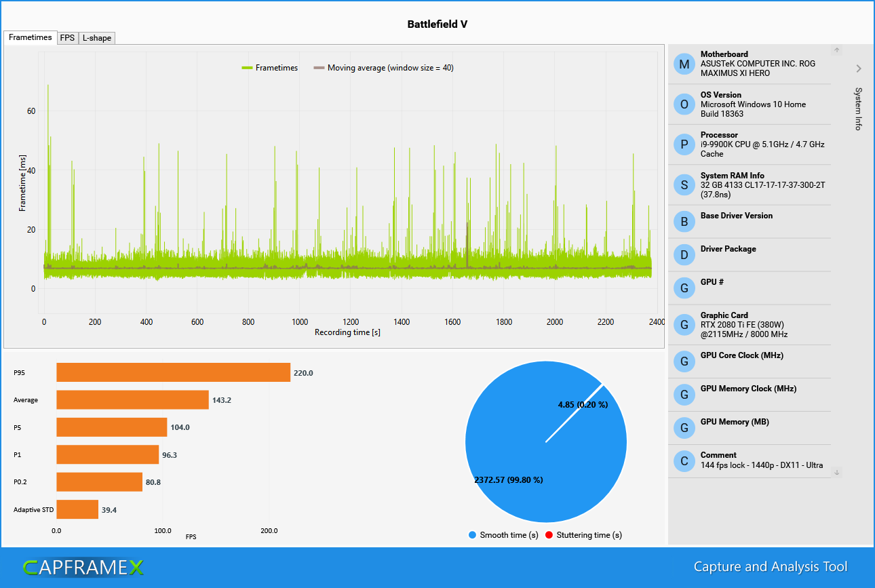The image size is (875, 588).
Task: Click the 'Frametime [ms]' axis label
Action: tap(22, 182)
